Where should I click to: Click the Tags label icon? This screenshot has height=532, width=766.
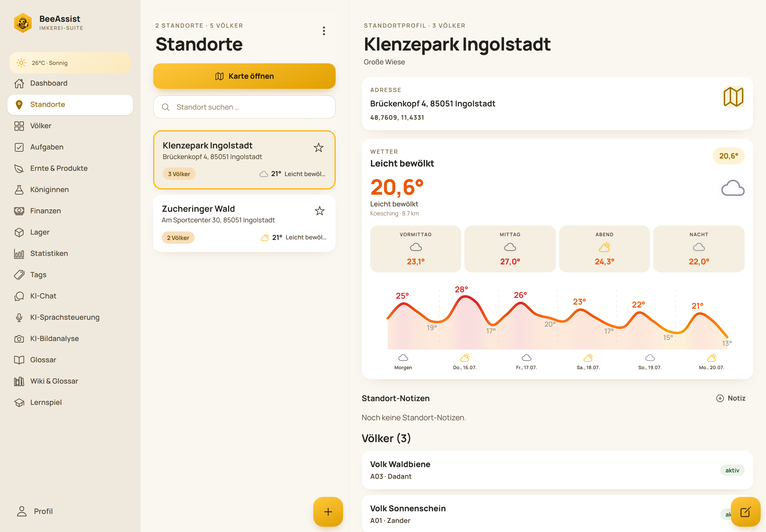click(19, 275)
